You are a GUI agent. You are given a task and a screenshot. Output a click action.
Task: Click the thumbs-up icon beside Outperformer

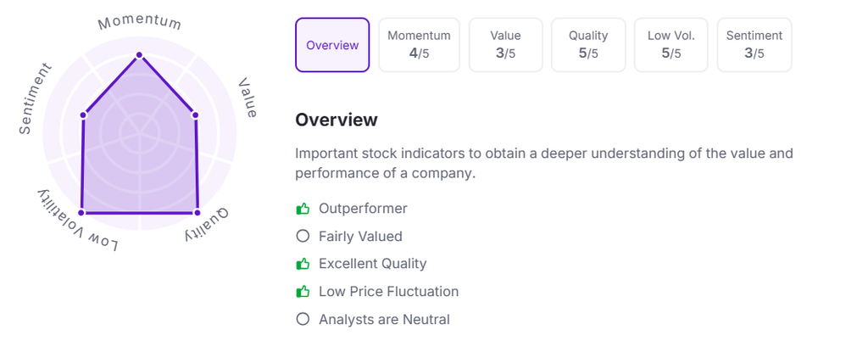(x=303, y=209)
